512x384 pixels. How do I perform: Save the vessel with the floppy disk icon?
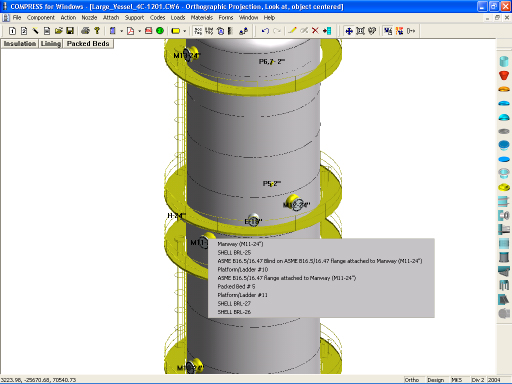(70, 31)
